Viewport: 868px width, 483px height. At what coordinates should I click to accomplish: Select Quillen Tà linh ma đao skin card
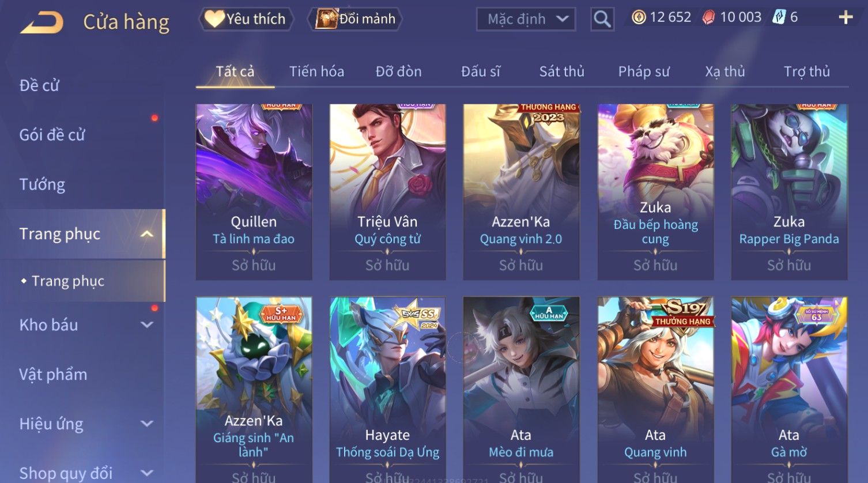click(254, 192)
